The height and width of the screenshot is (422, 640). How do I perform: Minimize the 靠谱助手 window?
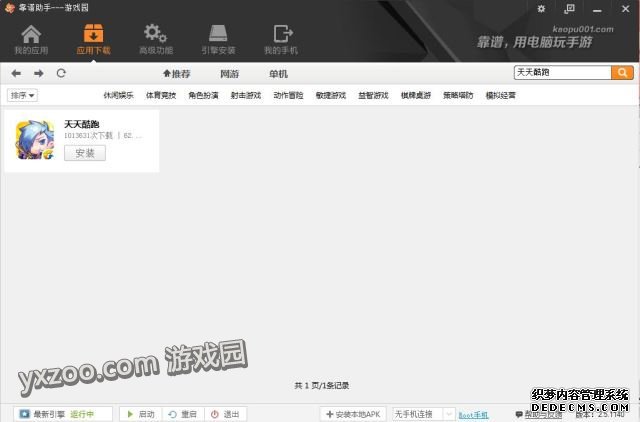coord(597,10)
